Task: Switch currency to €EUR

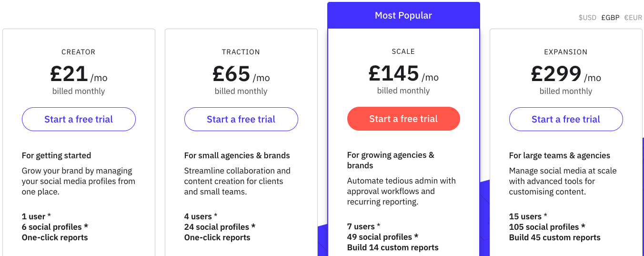Action: click(633, 18)
